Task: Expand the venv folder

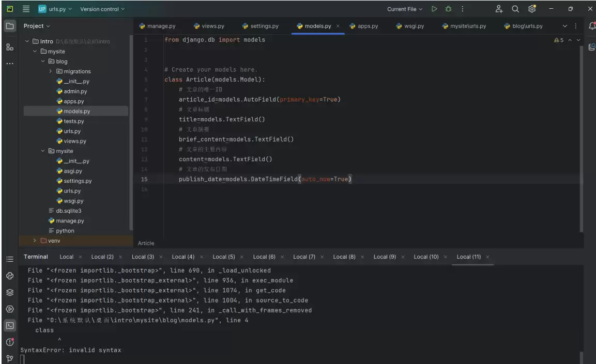Action: point(35,240)
